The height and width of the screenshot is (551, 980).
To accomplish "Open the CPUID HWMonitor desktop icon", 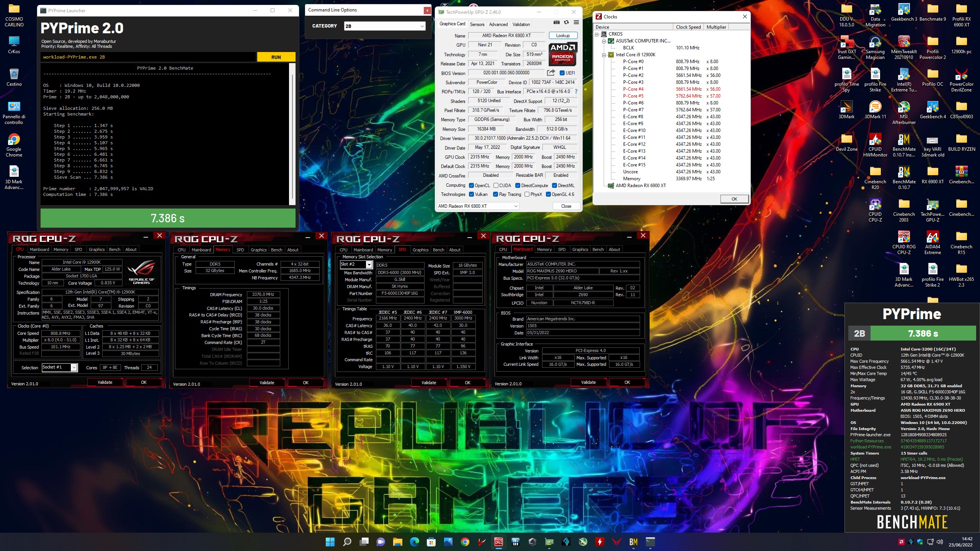I will point(875,145).
